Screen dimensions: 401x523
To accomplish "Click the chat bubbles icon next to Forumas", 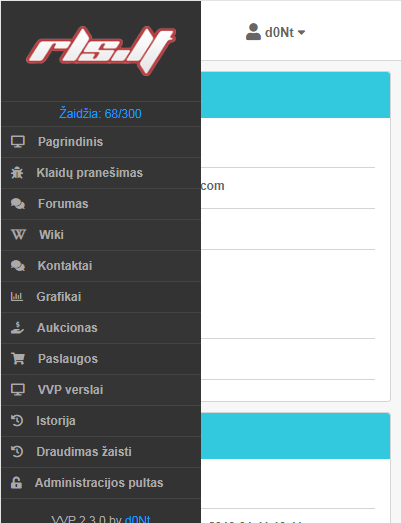I will click(x=18, y=204).
